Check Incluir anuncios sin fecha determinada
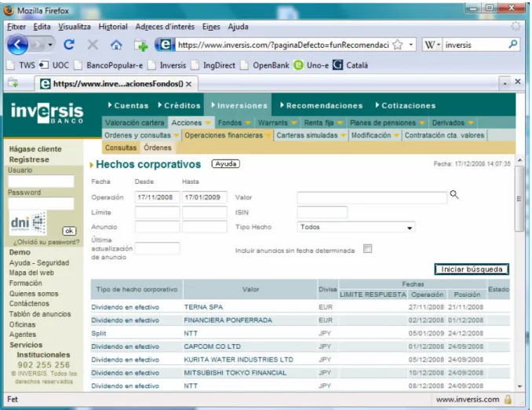Screen dimensions: 532x410 click(x=367, y=249)
